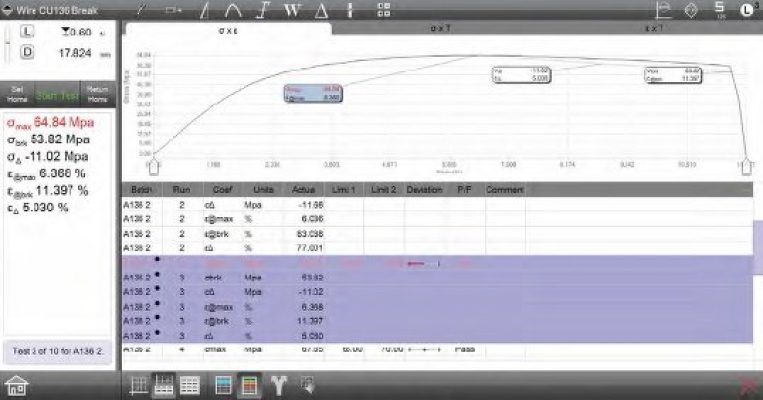This screenshot has width=763, height=400.
Task: Click the multicolored table view icon
Action: (x=249, y=386)
